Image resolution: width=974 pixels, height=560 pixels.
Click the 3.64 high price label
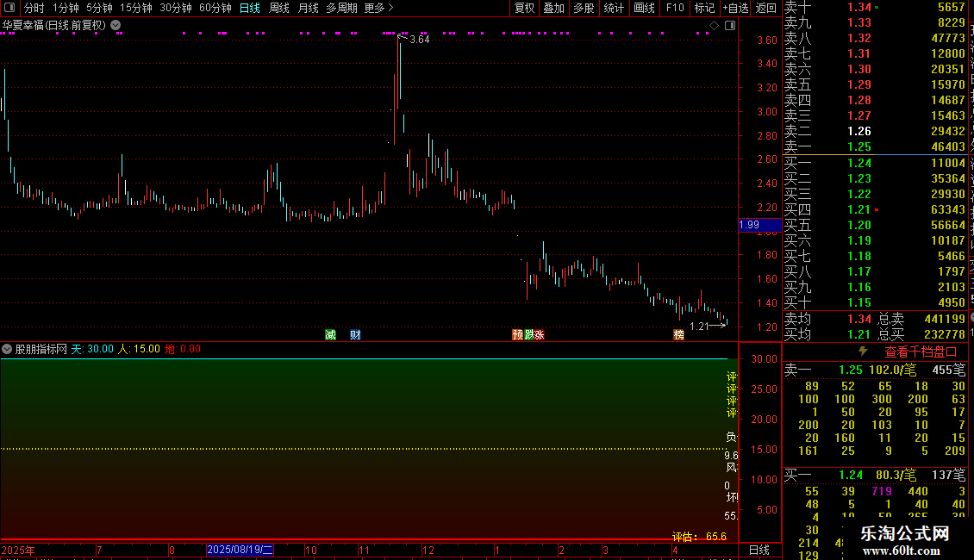click(x=419, y=39)
